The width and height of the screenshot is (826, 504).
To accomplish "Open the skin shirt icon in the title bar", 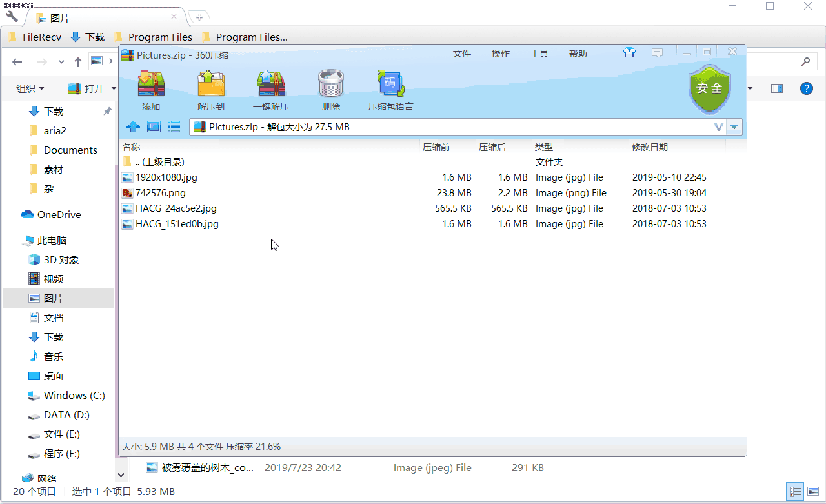I will [629, 52].
